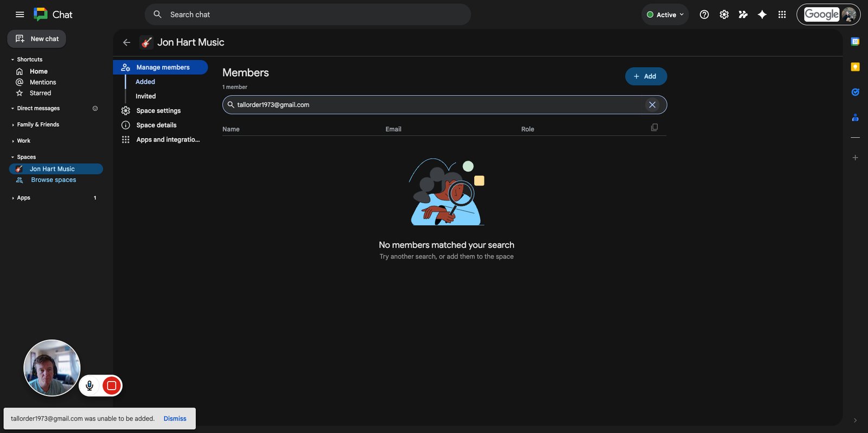This screenshot has height=433, width=868.
Task: Stop the screen recording
Action: [x=112, y=385]
